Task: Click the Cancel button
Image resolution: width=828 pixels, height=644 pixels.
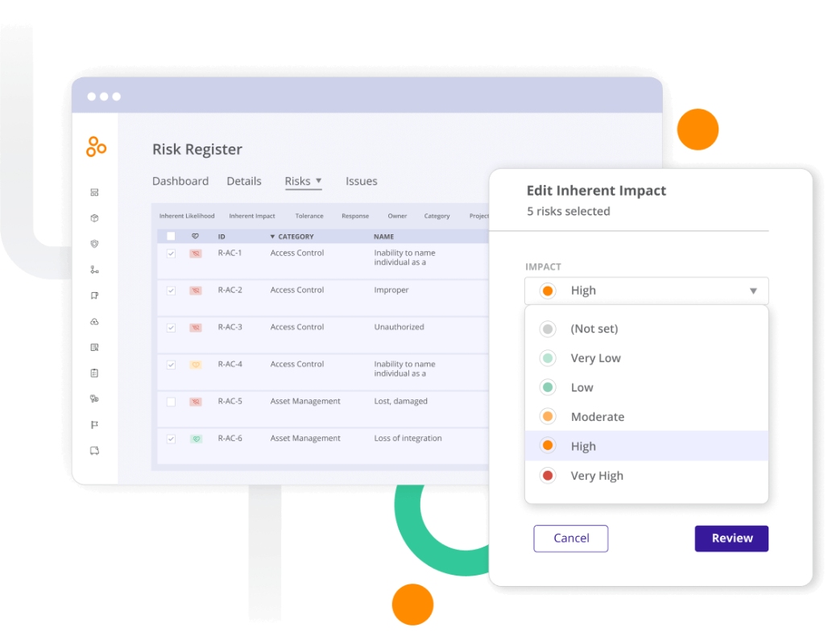Action: [571, 539]
